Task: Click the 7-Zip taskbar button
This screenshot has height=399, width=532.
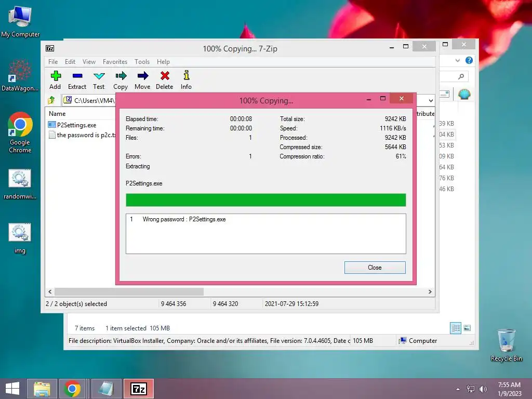Action: click(138, 389)
